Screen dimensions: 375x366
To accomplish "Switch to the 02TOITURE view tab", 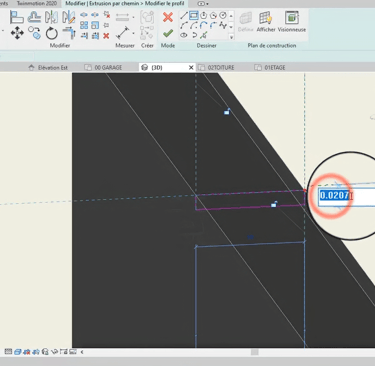I will 217,67.
